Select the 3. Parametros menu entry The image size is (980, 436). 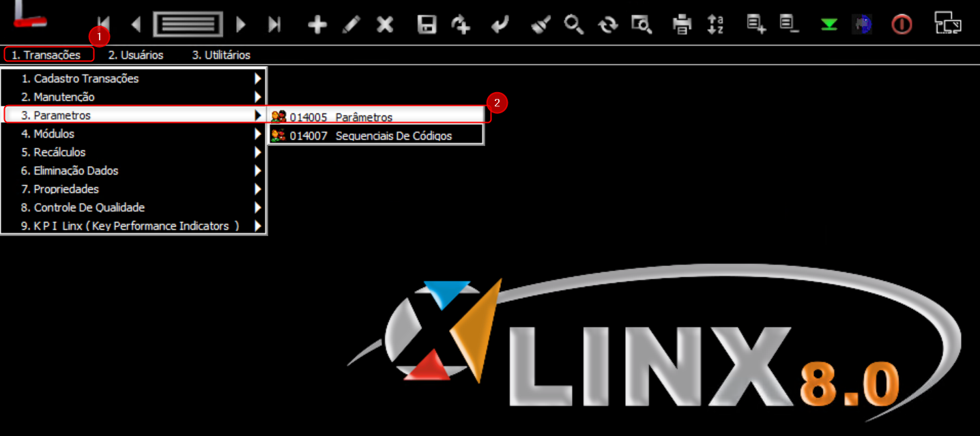[134, 115]
